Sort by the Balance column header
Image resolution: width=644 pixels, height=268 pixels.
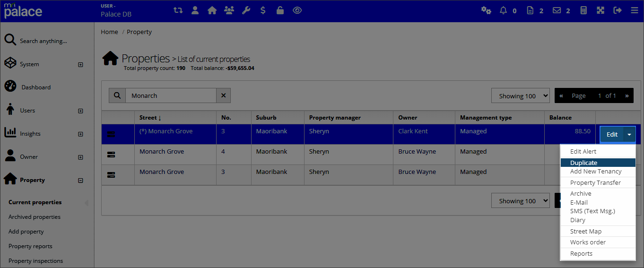(x=560, y=117)
